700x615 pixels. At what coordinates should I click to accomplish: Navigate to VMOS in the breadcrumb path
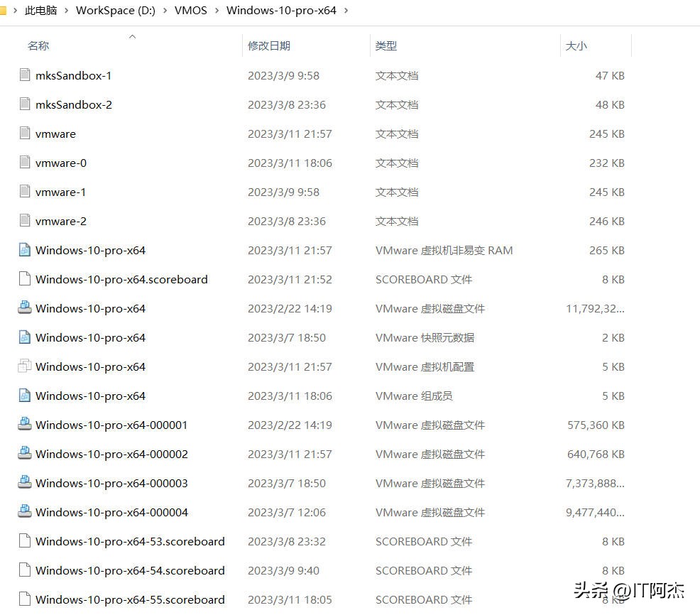tap(190, 11)
